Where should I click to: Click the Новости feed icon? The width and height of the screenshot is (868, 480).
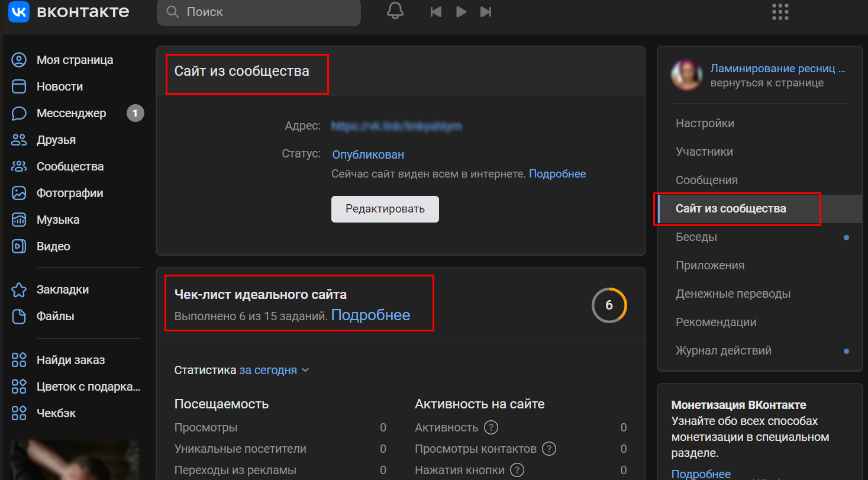(20, 86)
